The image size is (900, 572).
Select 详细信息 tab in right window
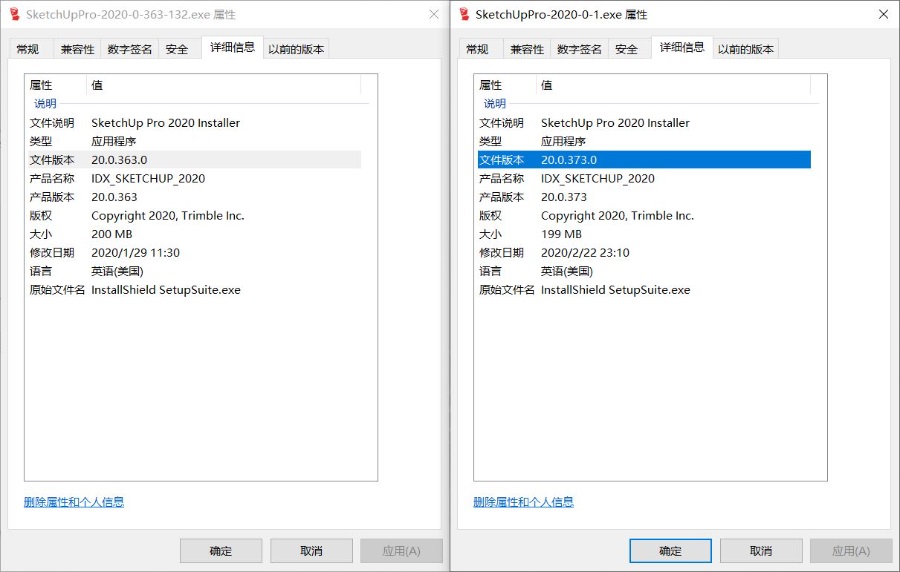[682, 47]
